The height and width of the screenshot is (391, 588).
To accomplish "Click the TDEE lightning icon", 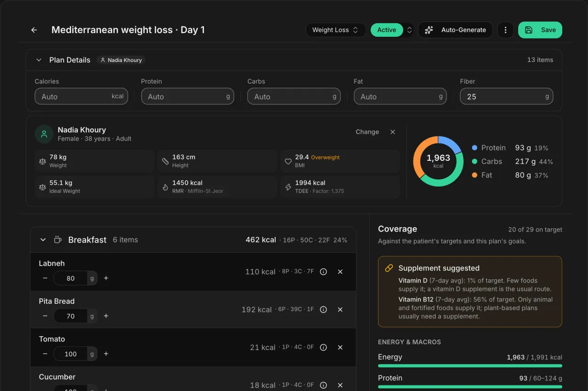I will click(x=288, y=187).
